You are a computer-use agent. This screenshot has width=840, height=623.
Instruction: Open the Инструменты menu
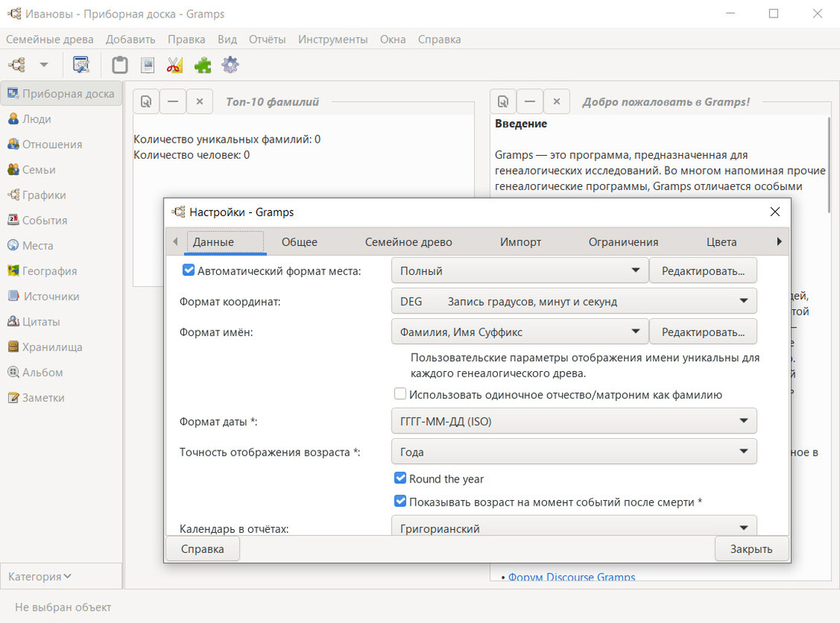pyautogui.click(x=333, y=39)
